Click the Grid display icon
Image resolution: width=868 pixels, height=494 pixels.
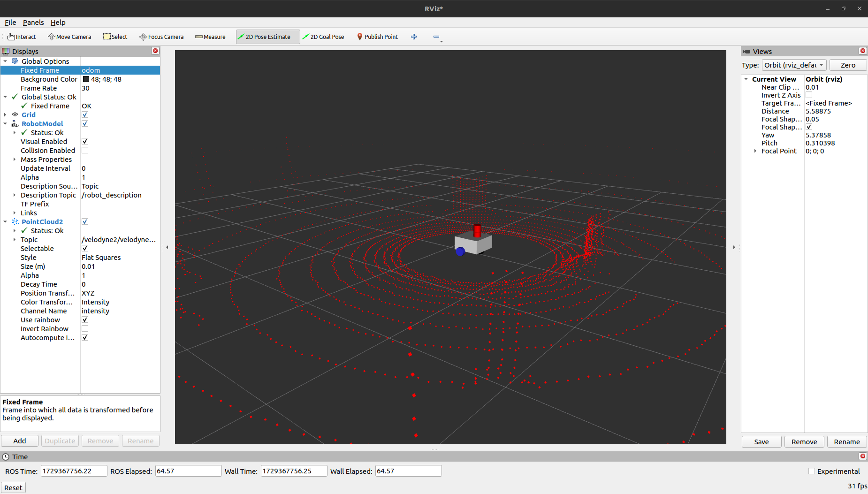(x=15, y=114)
